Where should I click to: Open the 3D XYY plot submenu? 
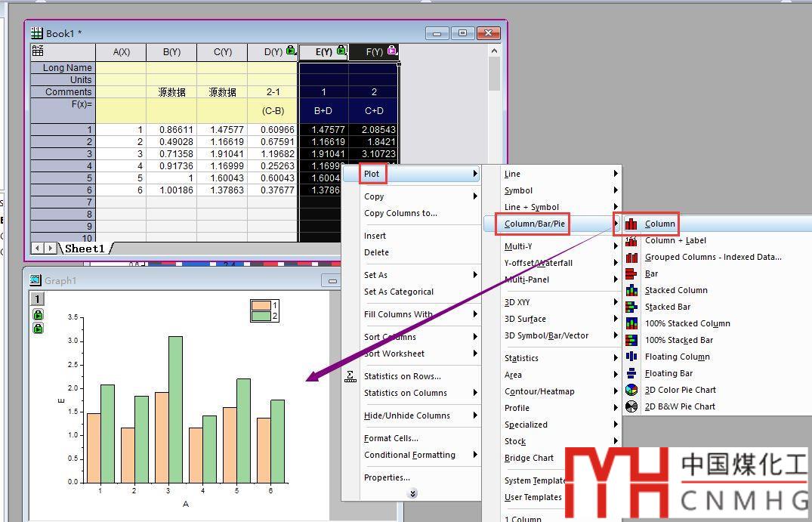552,302
